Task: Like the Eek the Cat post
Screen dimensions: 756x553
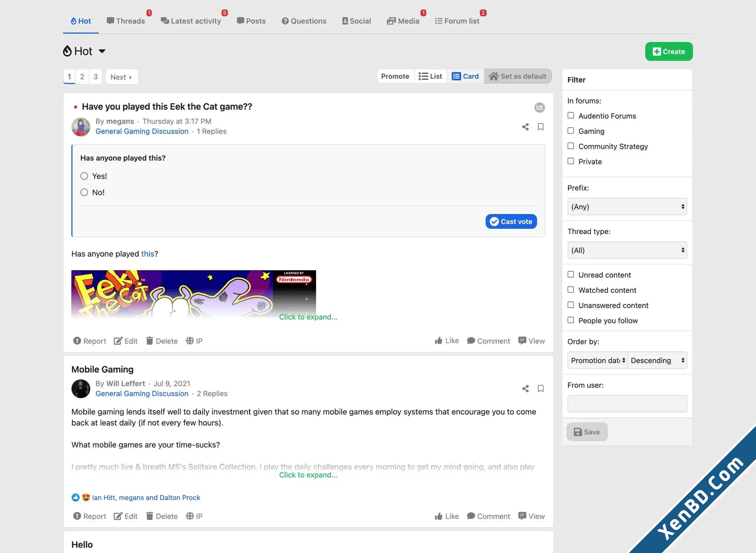Action: tap(447, 341)
